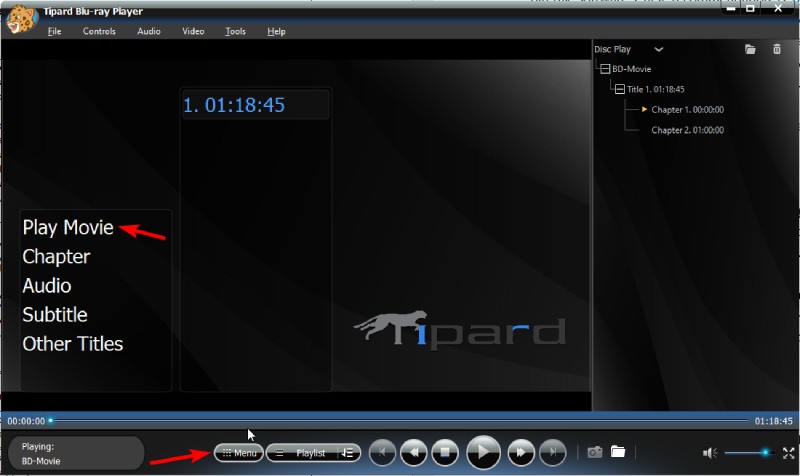Click open-folder icon in playlist panel
This screenshot has width=800, height=476.
click(x=750, y=49)
